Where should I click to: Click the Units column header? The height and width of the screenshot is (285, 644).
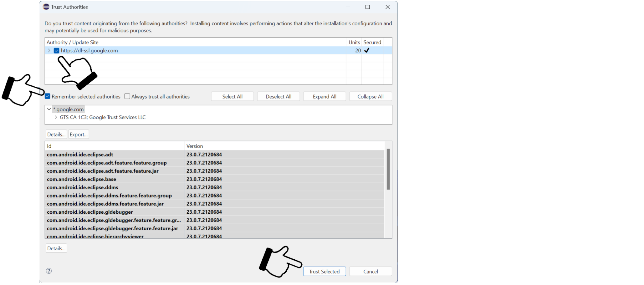tap(354, 42)
